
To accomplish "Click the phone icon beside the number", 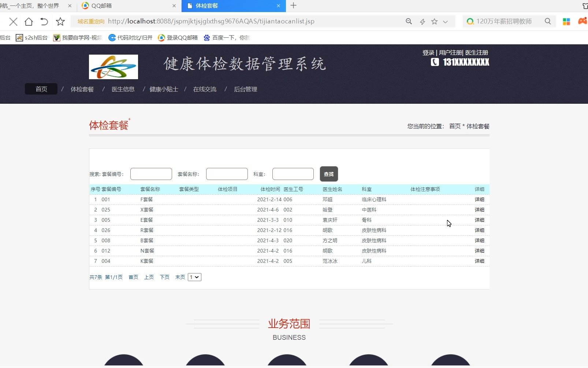I will click(435, 62).
